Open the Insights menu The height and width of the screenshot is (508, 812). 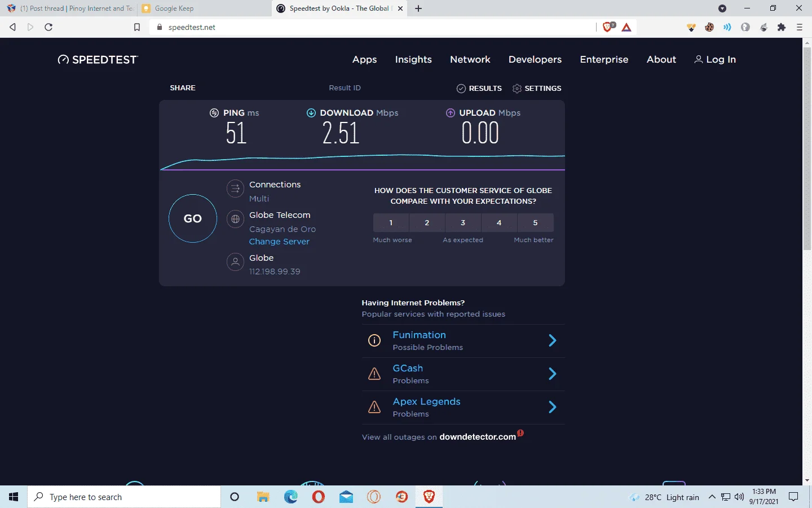[x=413, y=59]
